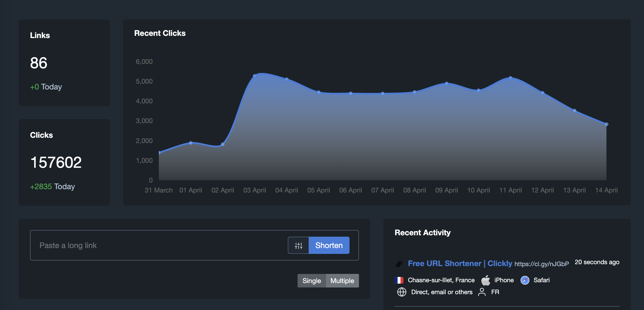Viewport: 644px width, 310px height.
Task: Click the FR language label
Action: coord(495,292)
